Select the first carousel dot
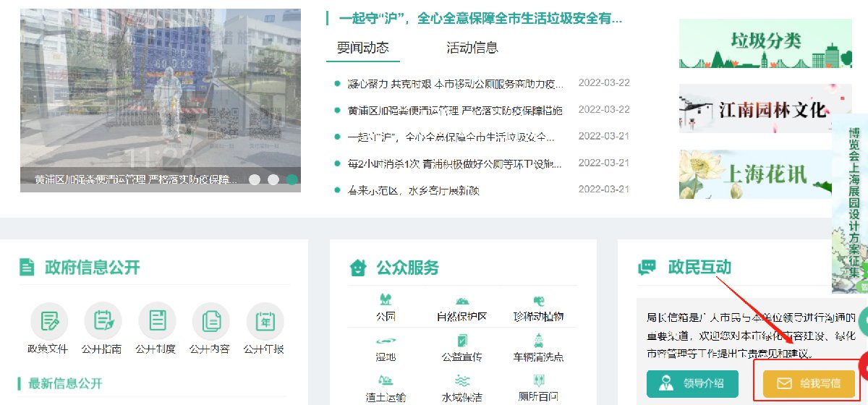This screenshot has width=868, height=405. coord(255,179)
